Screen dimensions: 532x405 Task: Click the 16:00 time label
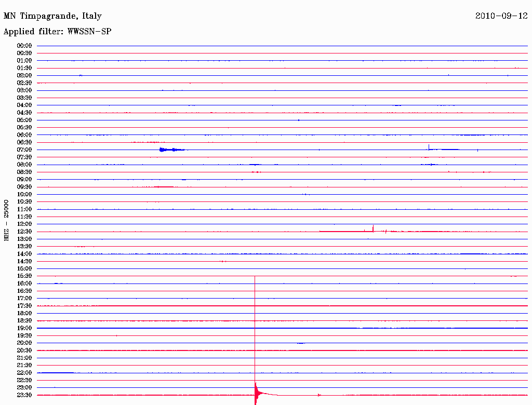pyautogui.click(x=24, y=283)
